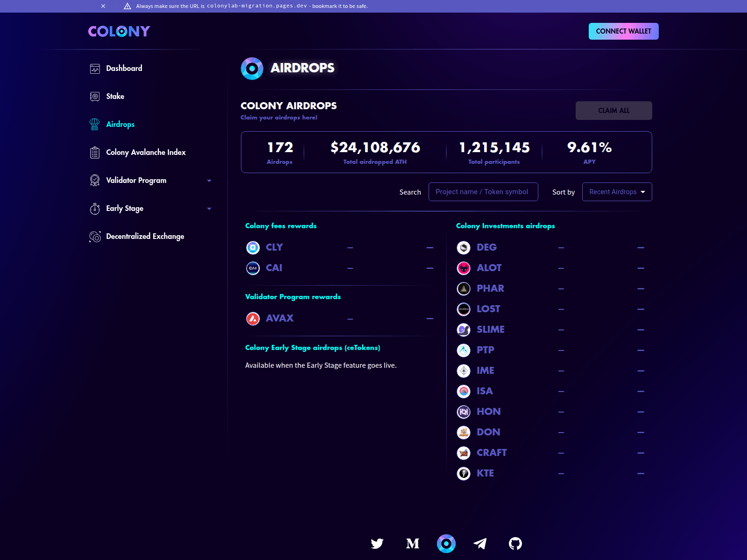The image size is (747, 560).
Task: Click the COLONY logo in header
Action: tap(119, 31)
